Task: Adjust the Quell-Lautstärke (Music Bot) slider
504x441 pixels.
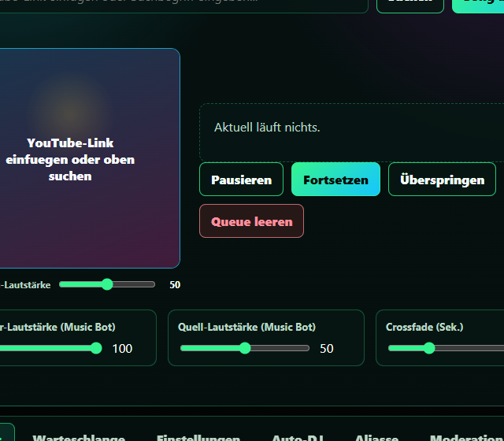Action: pos(245,348)
